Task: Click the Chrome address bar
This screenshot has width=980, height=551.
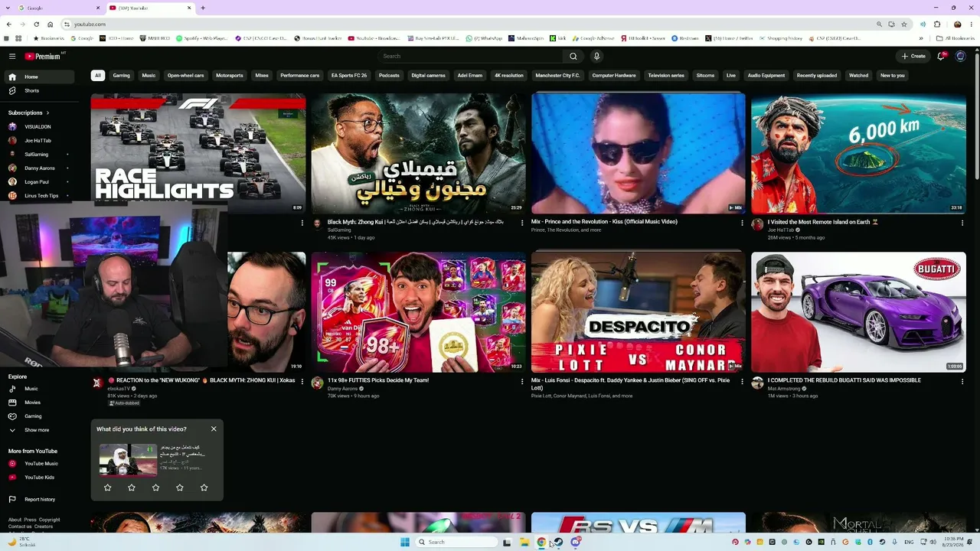Action: pos(471,24)
